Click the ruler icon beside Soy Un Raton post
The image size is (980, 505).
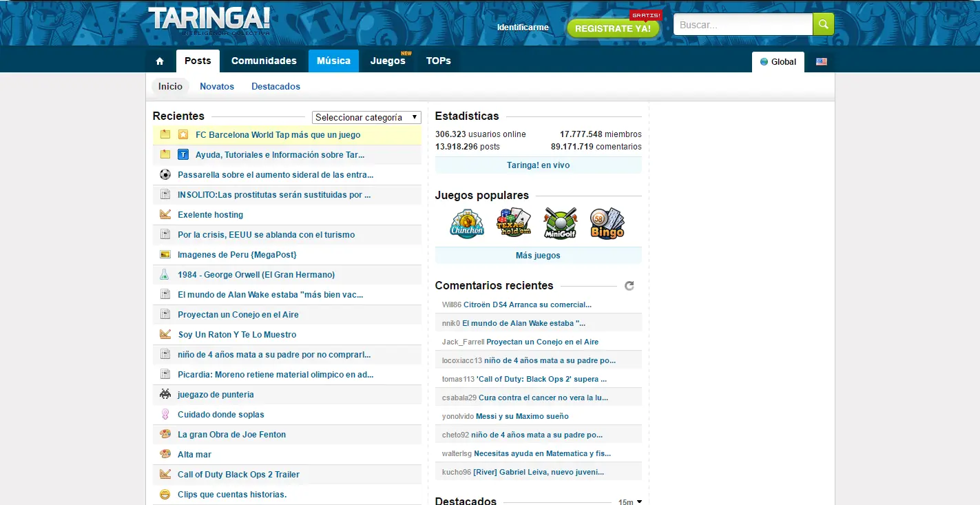coord(165,334)
